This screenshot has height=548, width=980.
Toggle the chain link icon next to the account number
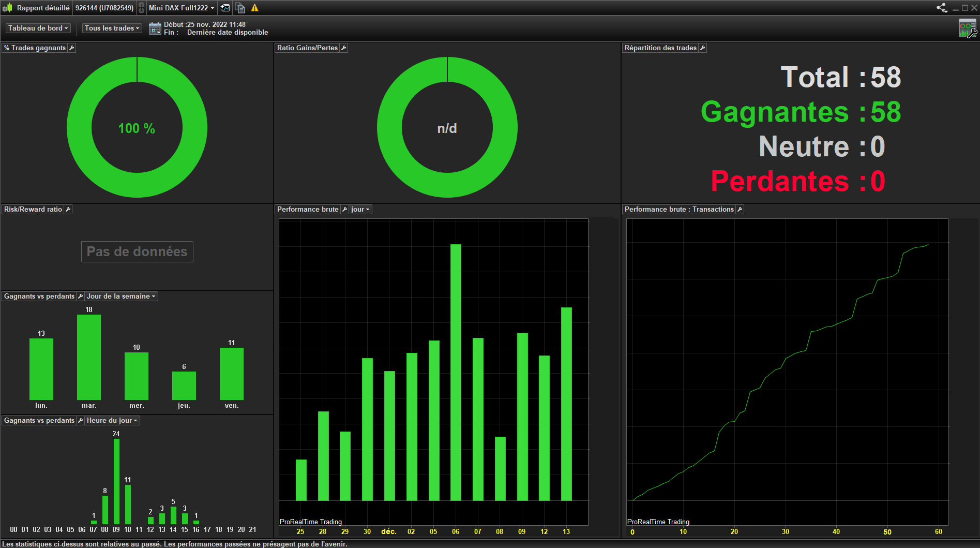pyautogui.click(x=141, y=8)
